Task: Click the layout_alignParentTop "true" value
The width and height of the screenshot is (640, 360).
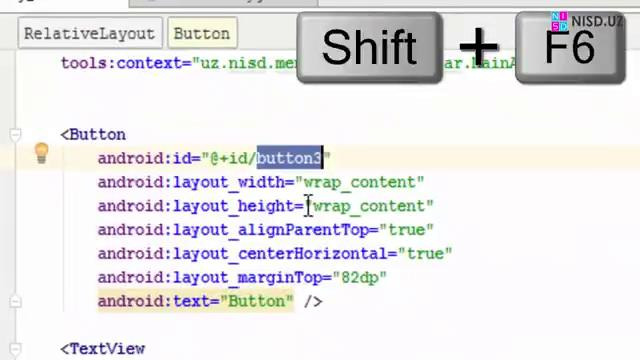Action: pos(406,229)
